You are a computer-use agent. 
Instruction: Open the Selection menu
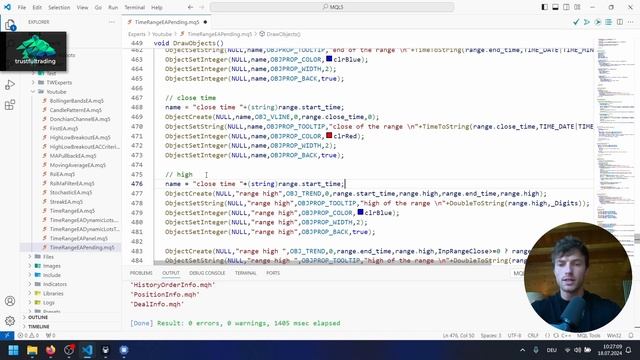pyautogui.click(x=59, y=7)
